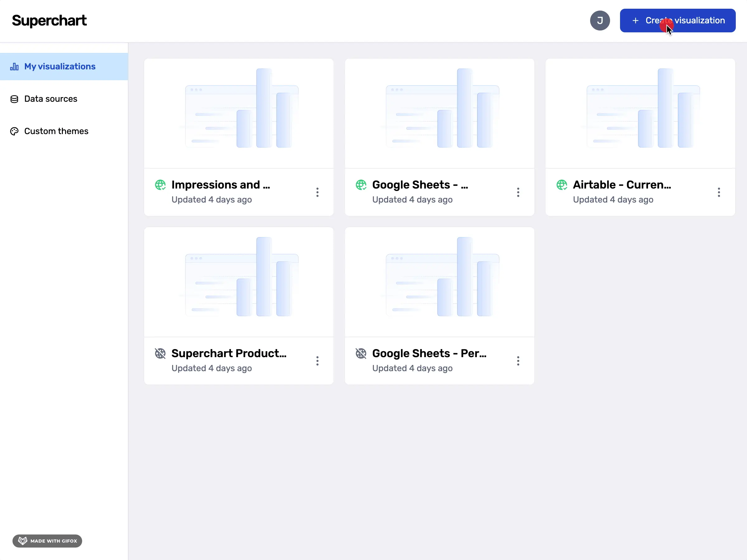Screen dimensions: 747x560
Task: Open the Impressions and ... chart thumbnail
Action: tap(239, 114)
